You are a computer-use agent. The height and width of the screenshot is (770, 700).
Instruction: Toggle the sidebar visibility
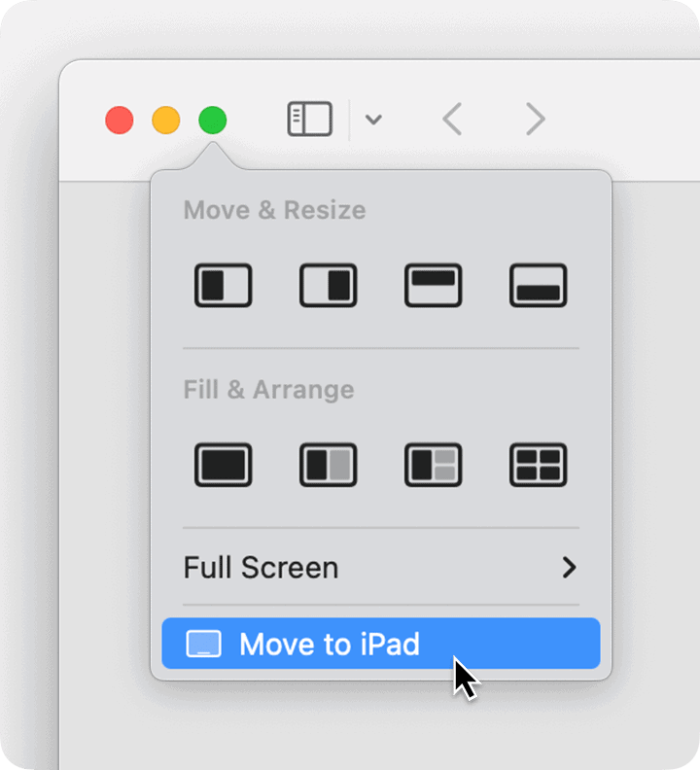tap(310, 120)
